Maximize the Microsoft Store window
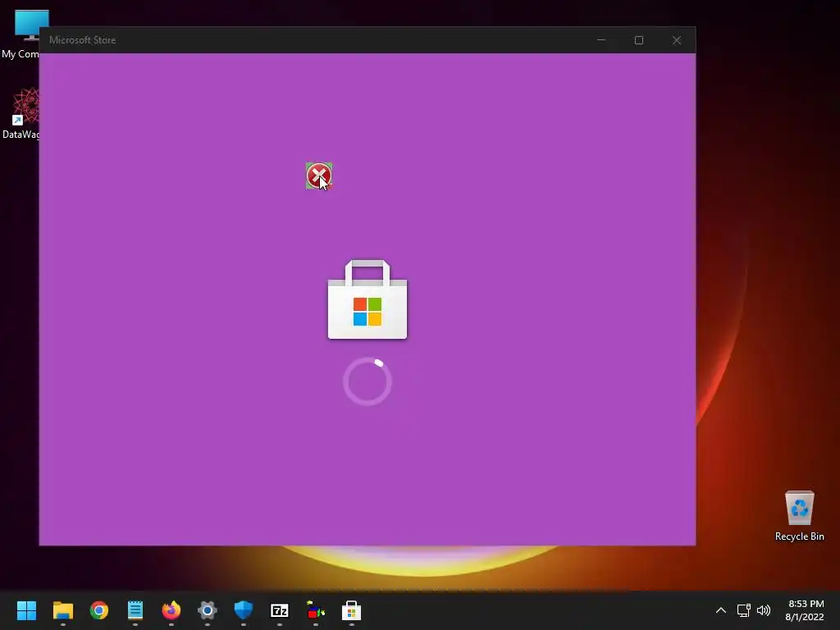 coord(638,40)
